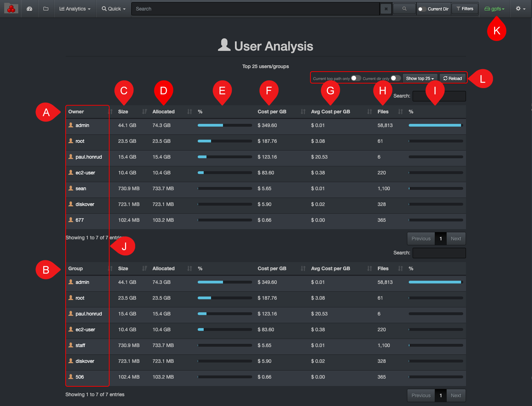Click the Diskover red cubes logo
The height and width of the screenshot is (406, 532).
coord(11,8)
